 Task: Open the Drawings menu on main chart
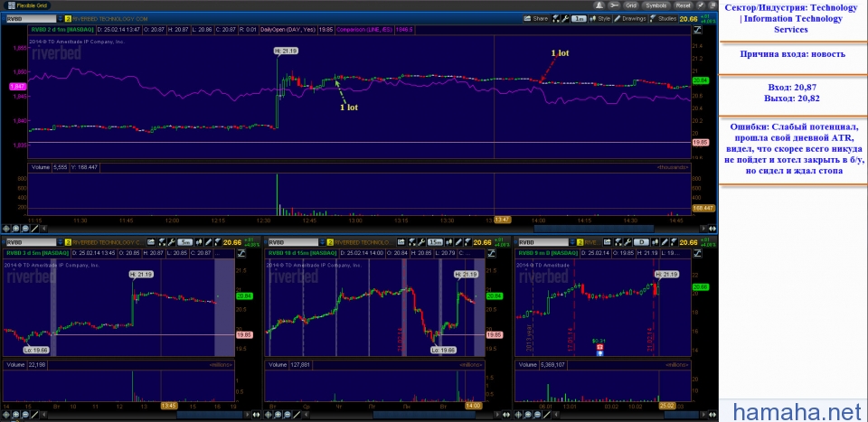click(x=630, y=18)
